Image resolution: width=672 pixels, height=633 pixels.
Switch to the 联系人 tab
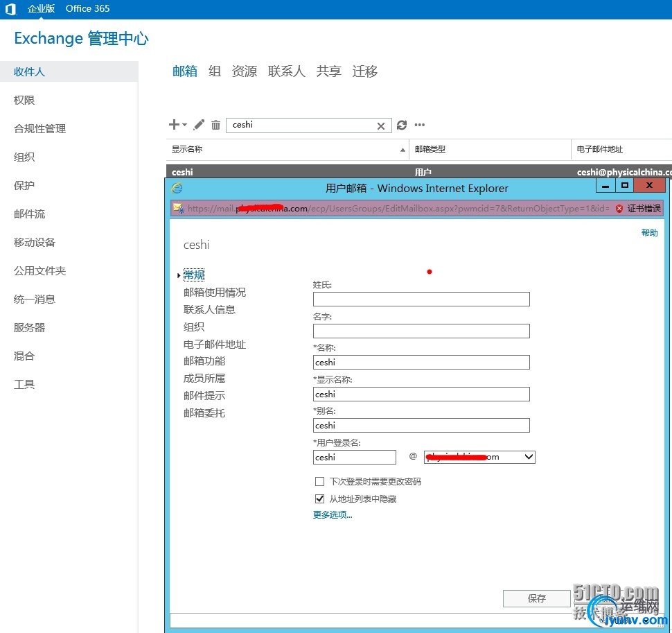[x=287, y=71]
